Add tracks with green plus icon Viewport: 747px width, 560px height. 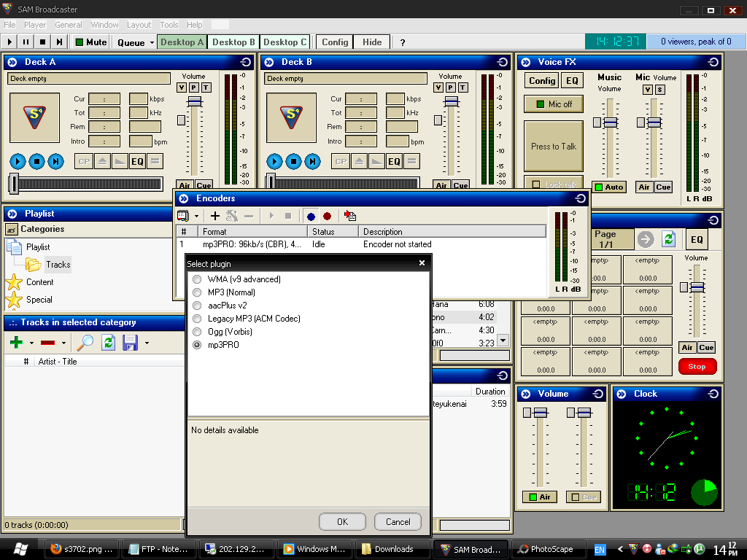16,343
